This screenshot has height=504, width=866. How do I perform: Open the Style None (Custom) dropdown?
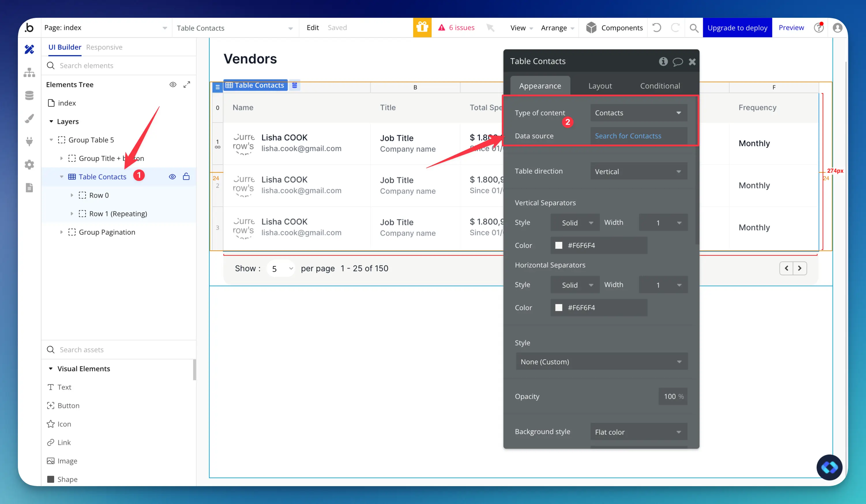(601, 362)
